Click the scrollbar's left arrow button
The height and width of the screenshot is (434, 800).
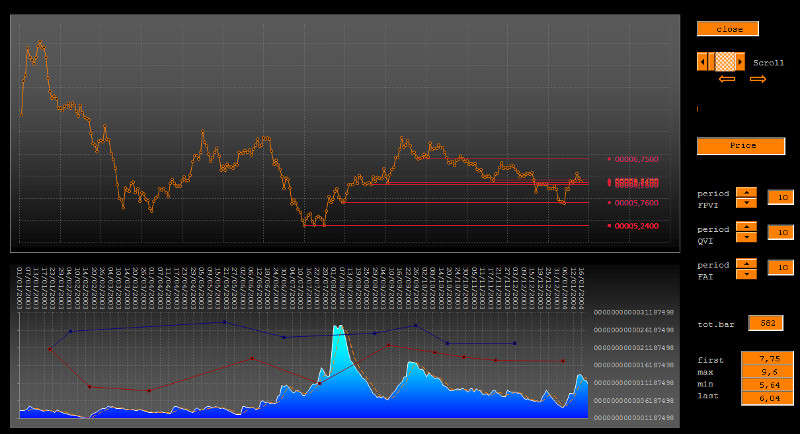[701, 62]
